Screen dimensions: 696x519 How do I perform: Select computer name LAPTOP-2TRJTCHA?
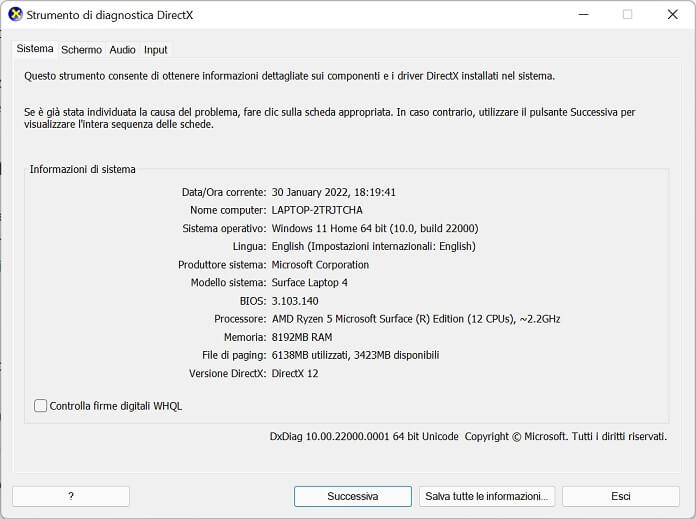click(x=317, y=210)
